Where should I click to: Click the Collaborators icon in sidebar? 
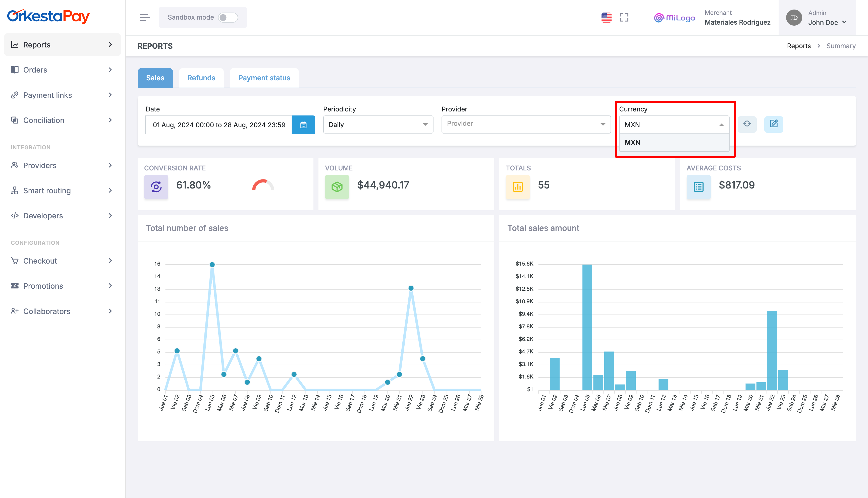[14, 311]
